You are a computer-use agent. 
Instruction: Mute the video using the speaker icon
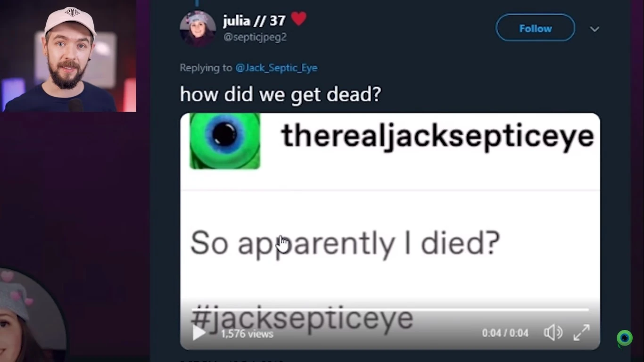(x=553, y=333)
